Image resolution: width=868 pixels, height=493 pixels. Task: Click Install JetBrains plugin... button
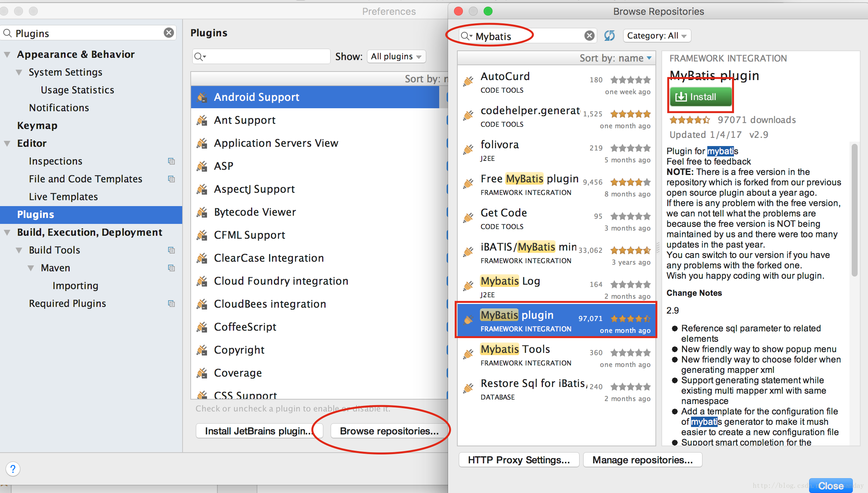(x=259, y=431)
